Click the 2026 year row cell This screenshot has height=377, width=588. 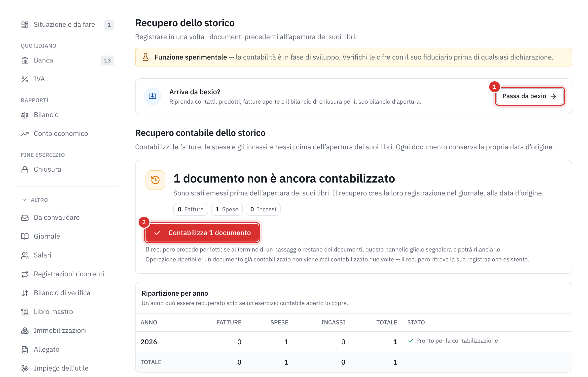(x=149, y=342)
